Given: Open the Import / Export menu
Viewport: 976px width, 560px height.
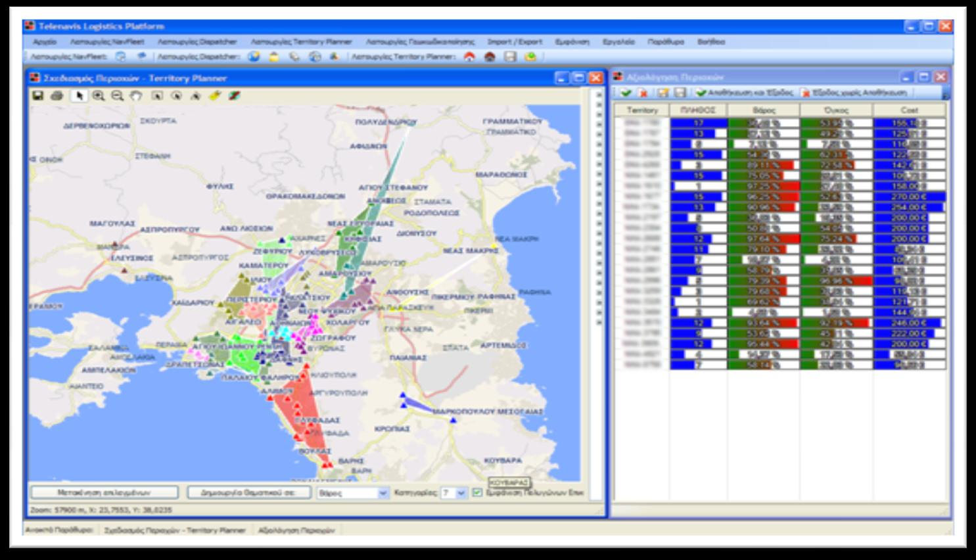Looking at the screenshot, I should coord(515,41).
